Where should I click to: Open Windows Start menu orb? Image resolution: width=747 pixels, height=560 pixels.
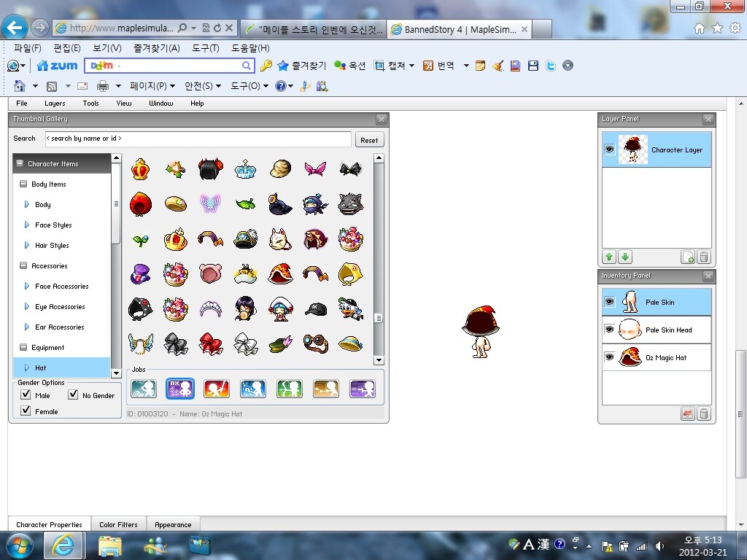(x=19, y=545)
